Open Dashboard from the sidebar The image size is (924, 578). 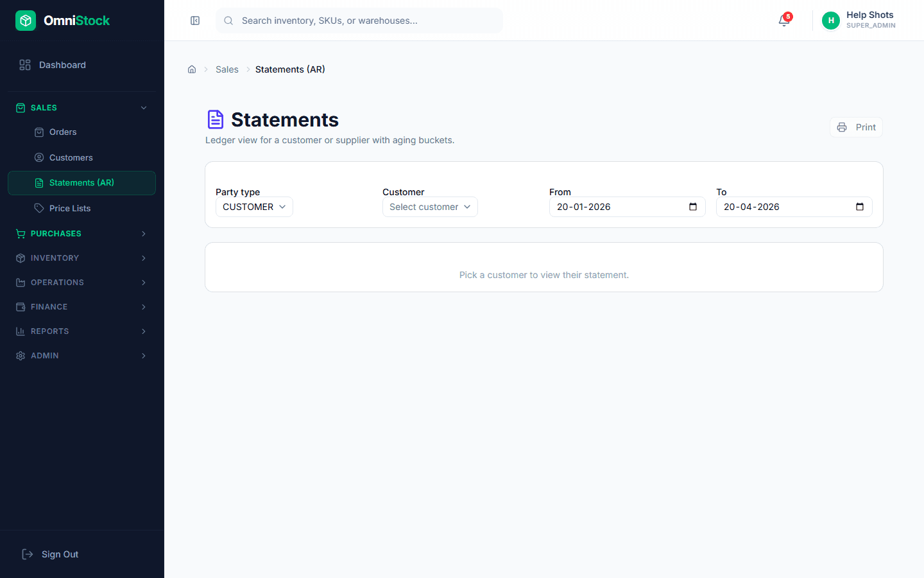tap(81, 65)
